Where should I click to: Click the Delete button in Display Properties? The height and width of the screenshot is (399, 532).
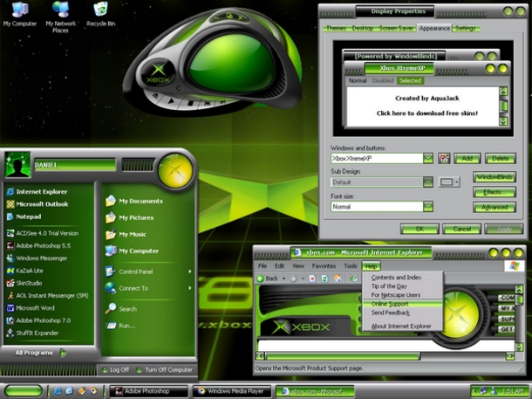tap(501, 159)
